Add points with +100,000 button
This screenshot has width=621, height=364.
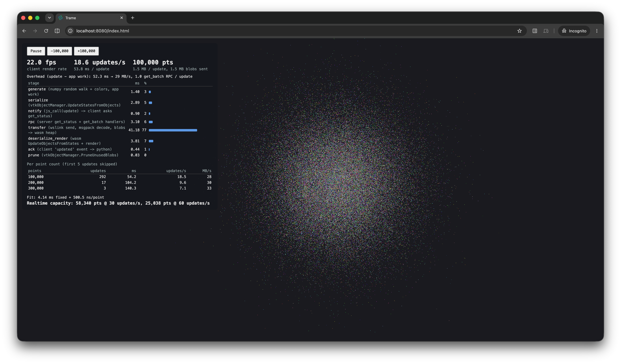click(x=86, y=51)
